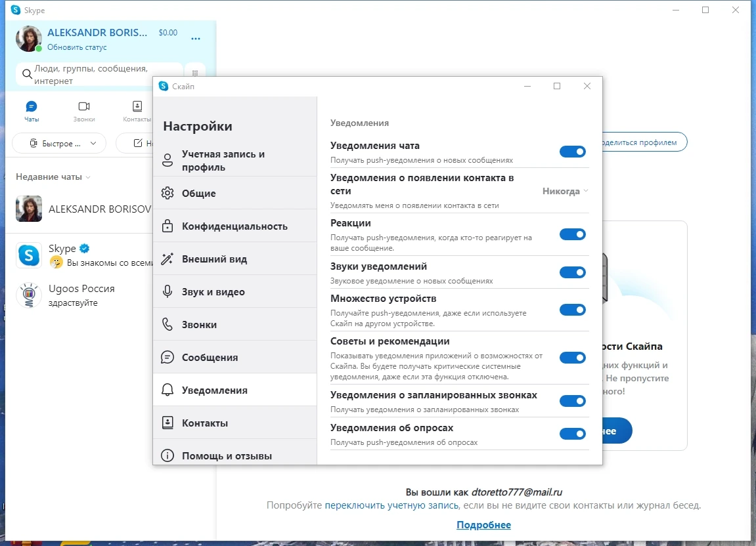Click the person icon beside Учетная запись и профиль

pos(167,160)
